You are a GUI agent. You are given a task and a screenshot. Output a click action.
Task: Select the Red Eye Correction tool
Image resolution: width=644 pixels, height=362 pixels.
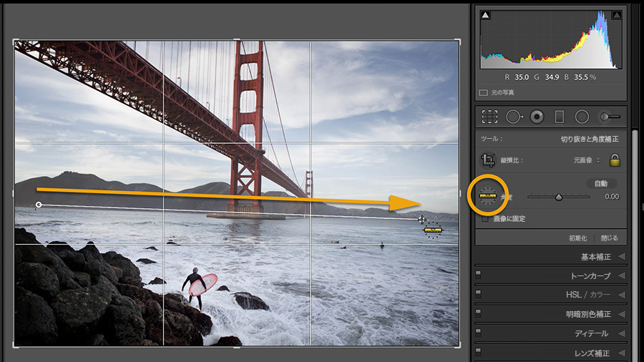(537, 117)
